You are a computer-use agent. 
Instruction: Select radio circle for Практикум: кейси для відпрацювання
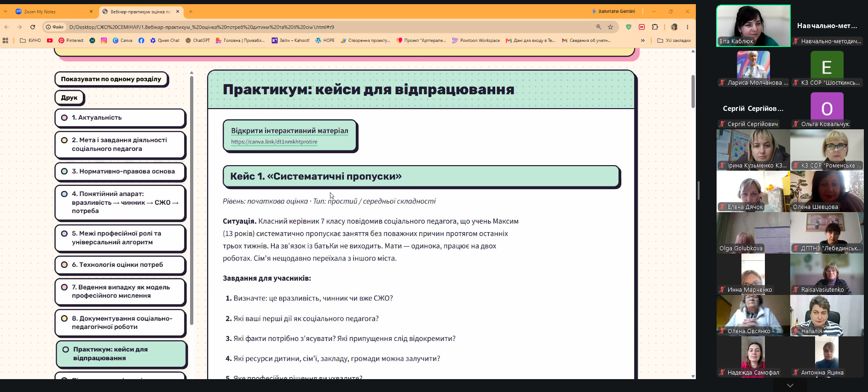[x=66, y=350]
